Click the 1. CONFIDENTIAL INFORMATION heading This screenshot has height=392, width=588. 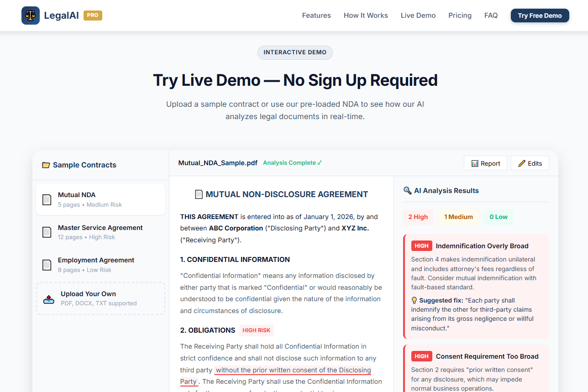point(235,260)
